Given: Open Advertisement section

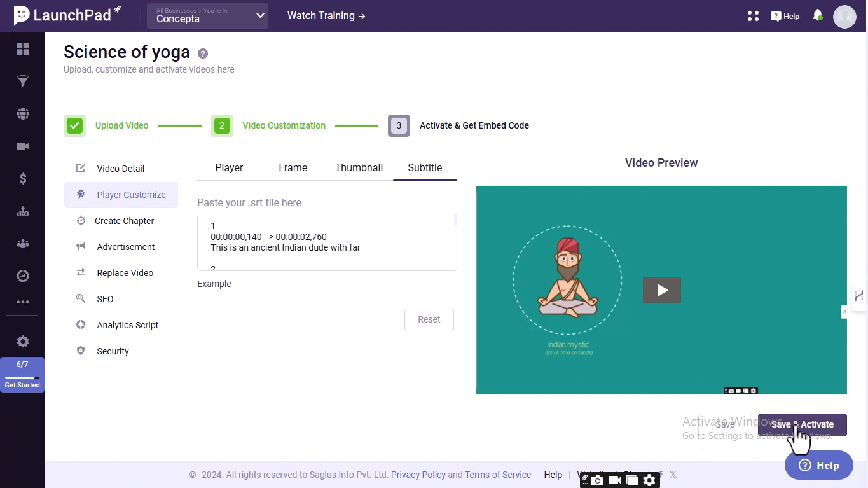Looking at the screenshot, I should (x=120, y=247).
